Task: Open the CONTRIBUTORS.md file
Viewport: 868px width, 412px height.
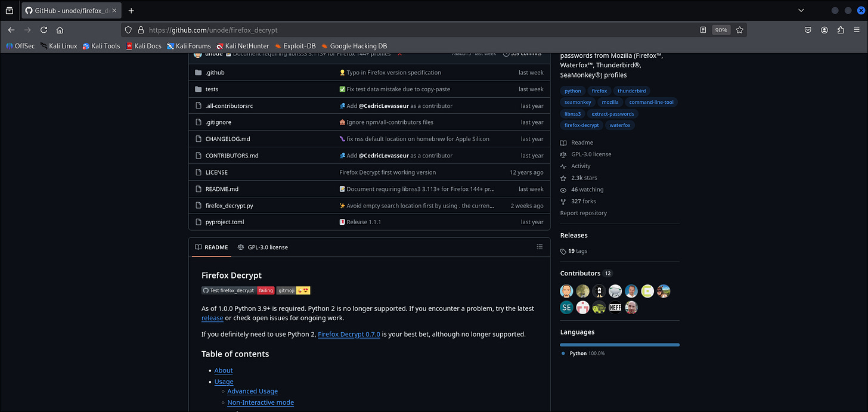Action: pyautogui.click(x=232, y=156)
